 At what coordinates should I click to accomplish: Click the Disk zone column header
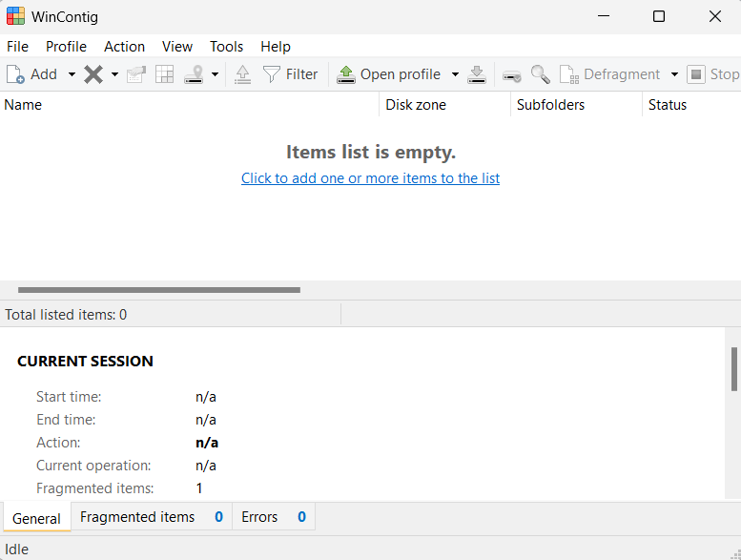click(x=416, y=105)
